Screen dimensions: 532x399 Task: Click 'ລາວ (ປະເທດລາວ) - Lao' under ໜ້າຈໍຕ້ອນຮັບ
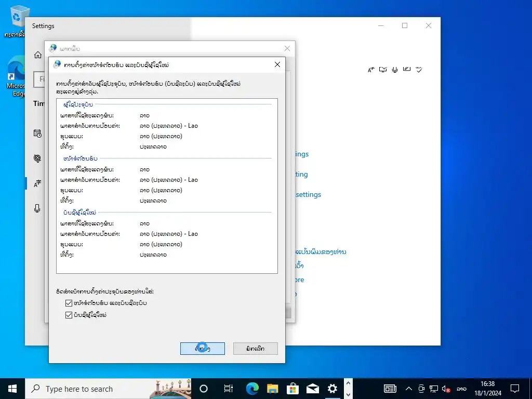[x=169, y=179]
